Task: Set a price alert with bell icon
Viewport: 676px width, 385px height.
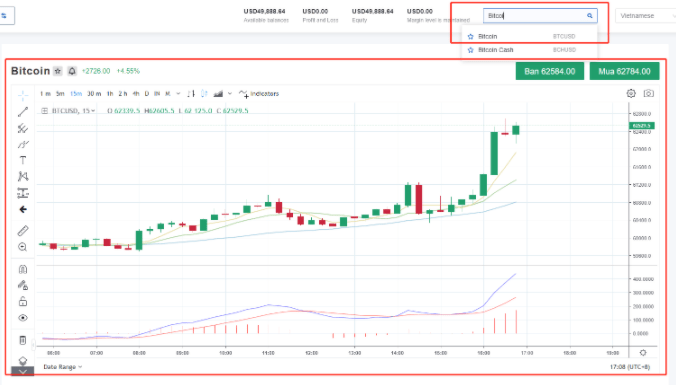Action: tap(72, 71)
